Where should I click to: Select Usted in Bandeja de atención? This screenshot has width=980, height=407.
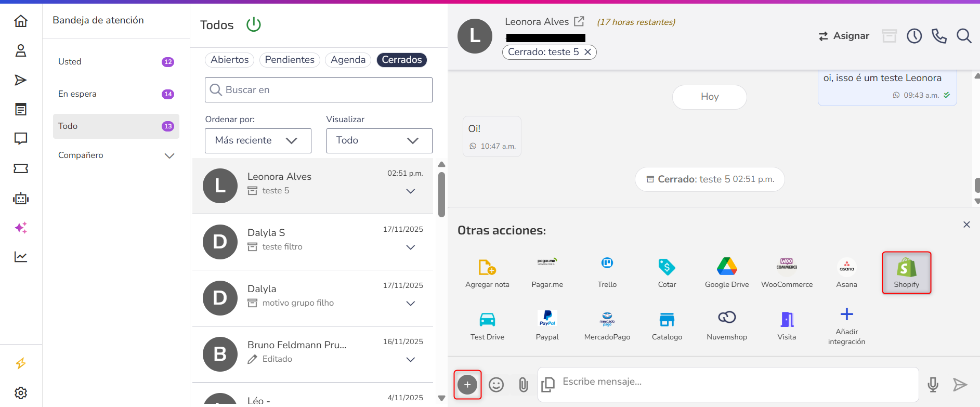click(x=116, y=62)
